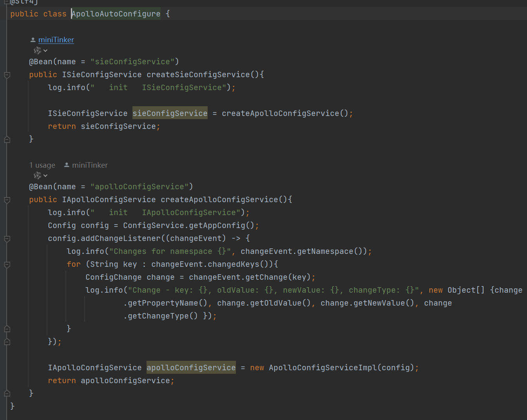Click the highlighted apolloConfigService variable declaration
527x420 pixels.
click(191, 367)
